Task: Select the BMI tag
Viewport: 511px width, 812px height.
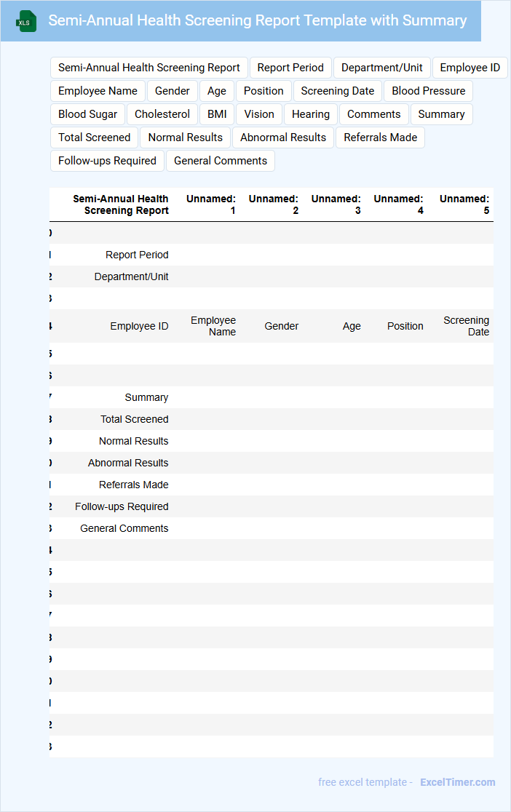Action: (217, 114)
